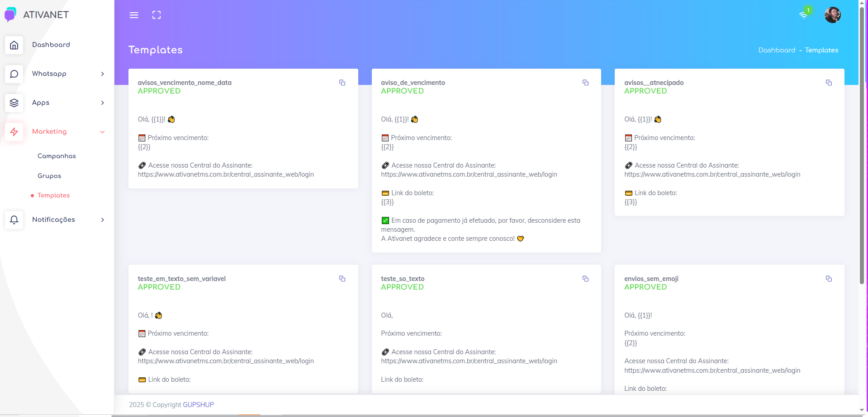Viewport: 868px width, 417px height.
Task: Click the ATIVANET logo icon
Action: coord(10,14)
